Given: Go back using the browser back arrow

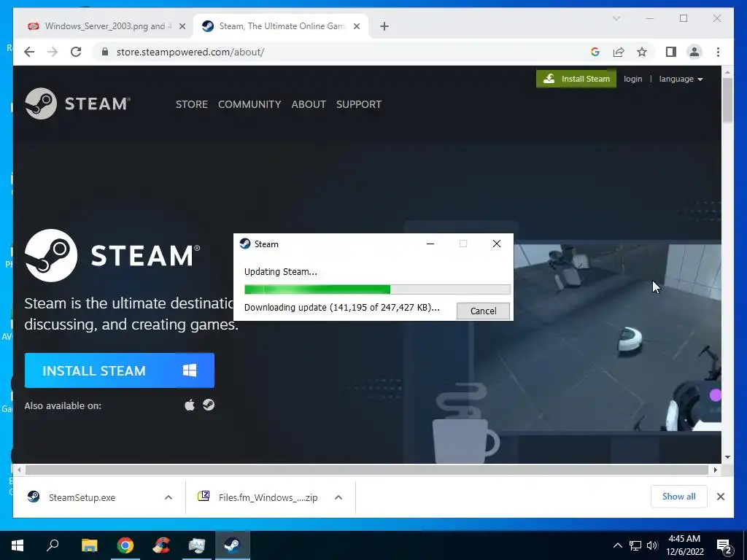Looking at the screenshot, I should (x=29, y=52).
